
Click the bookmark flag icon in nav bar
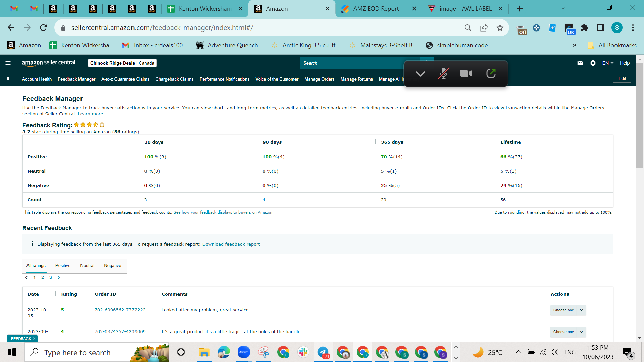tap(8, 79)
